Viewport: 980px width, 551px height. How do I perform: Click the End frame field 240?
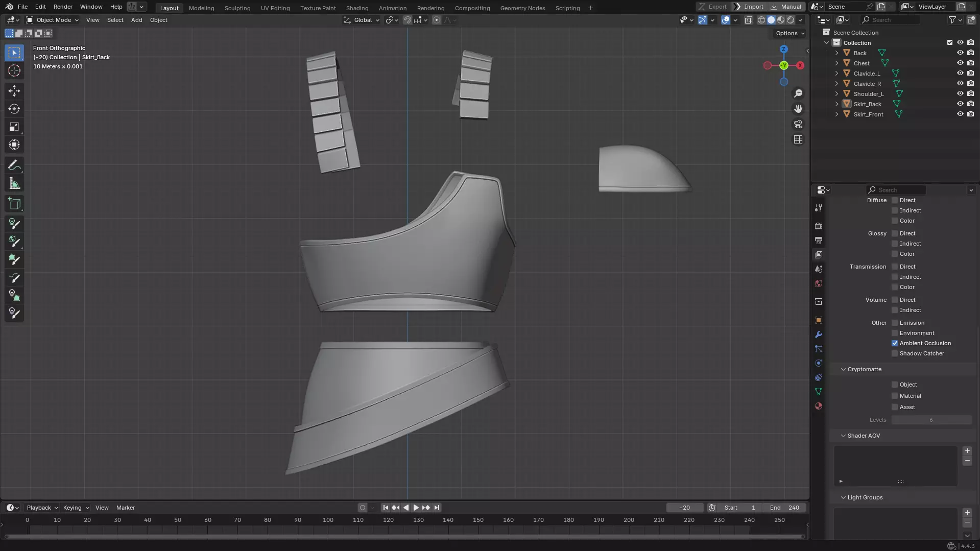coord(784,508)
